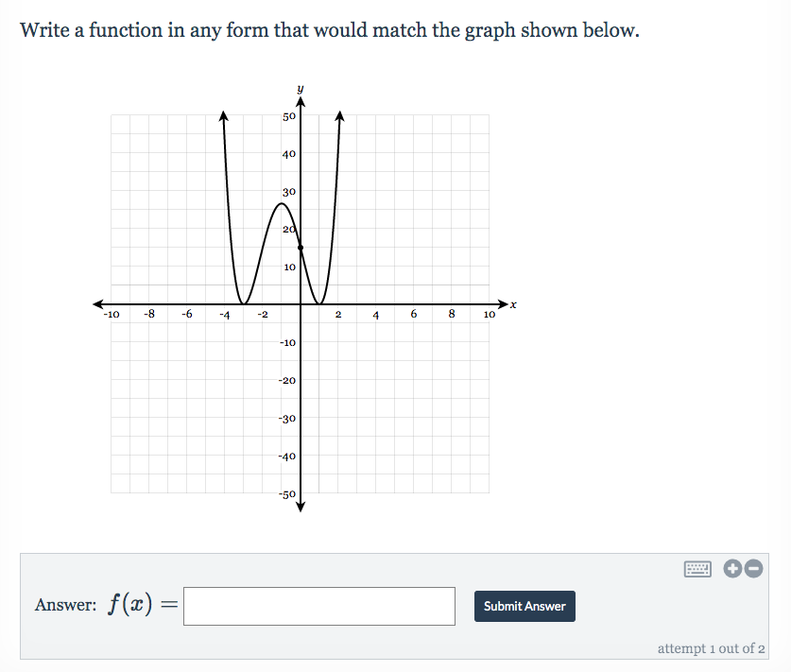Select the 50 label on the y-axis
Screen dimensions: 791x672
(x=287, y=115)
